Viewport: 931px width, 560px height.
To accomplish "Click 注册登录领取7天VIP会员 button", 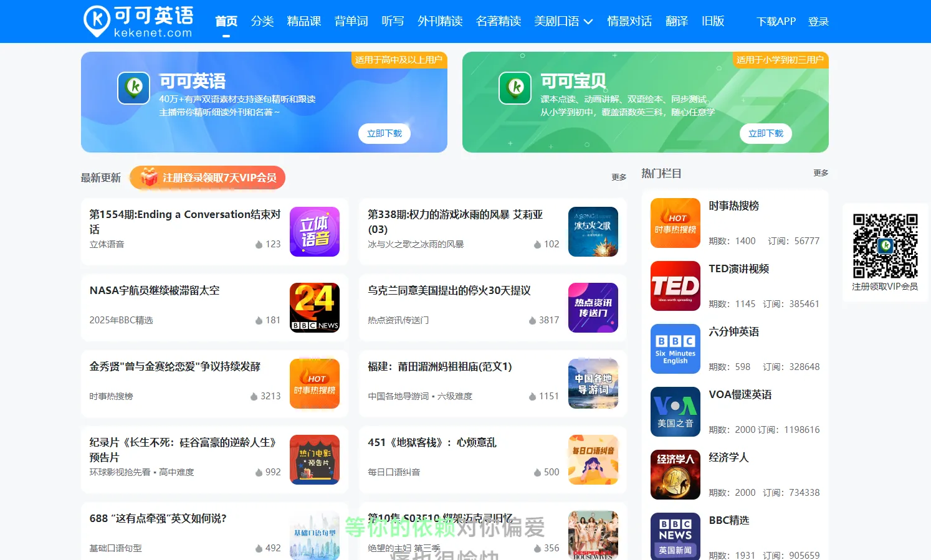I will click(208, 178).
